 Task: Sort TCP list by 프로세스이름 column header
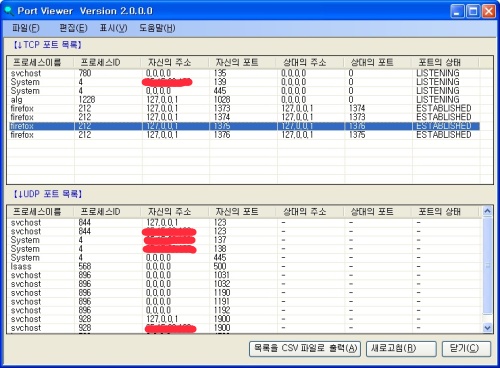[41, 62]
